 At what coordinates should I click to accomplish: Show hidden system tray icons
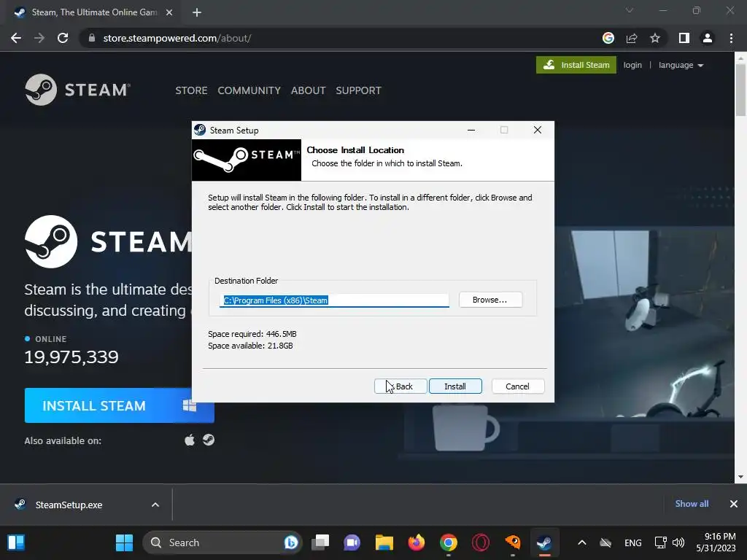click(581, 542)
